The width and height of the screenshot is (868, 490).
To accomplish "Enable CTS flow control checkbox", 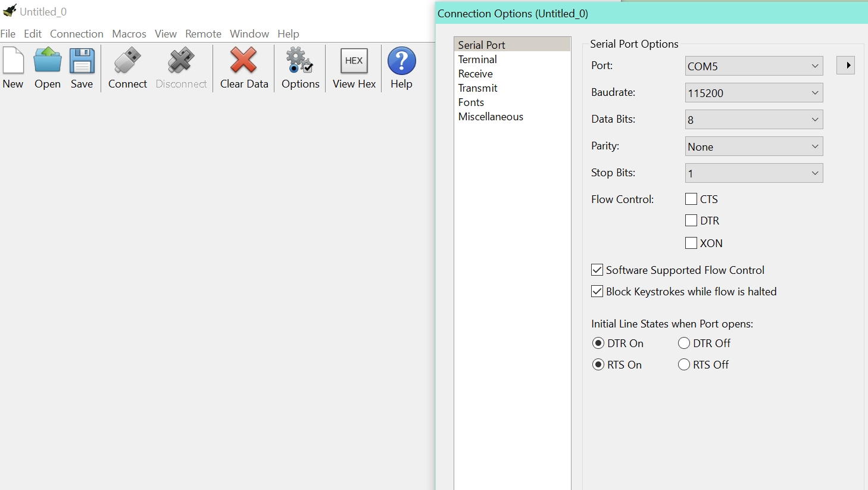I will (691, 199).
